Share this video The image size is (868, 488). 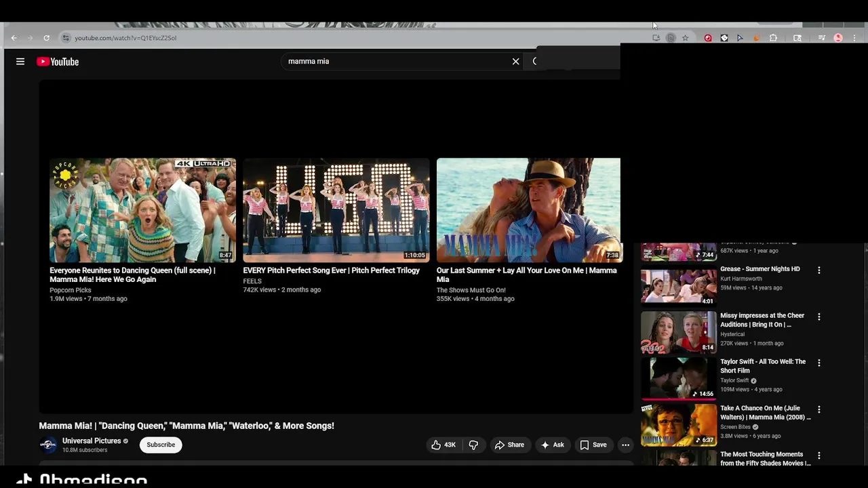(509, 445)
